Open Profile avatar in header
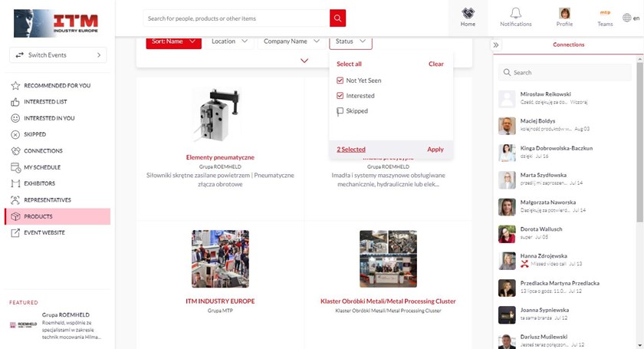The height and width of the screenshot is (349, 644). point(564,14)
